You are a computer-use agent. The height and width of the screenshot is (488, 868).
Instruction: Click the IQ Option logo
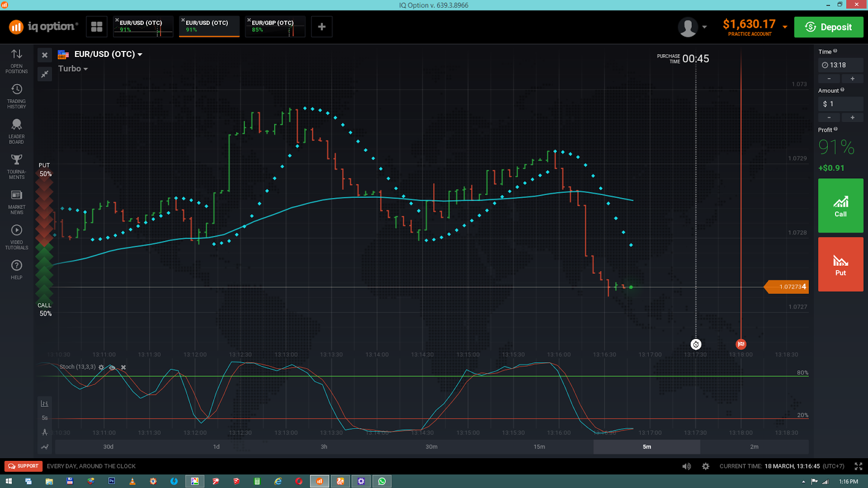point(43,27)
